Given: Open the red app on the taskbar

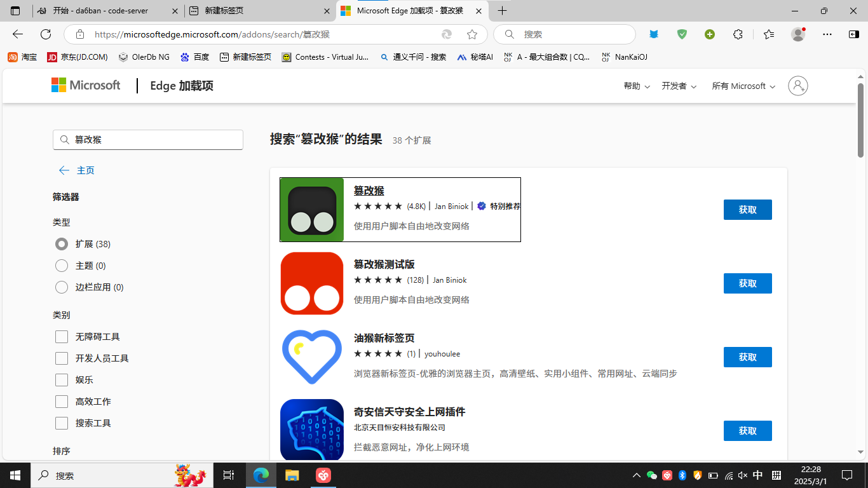Looking at the screenshot, I should pos(323,475).
